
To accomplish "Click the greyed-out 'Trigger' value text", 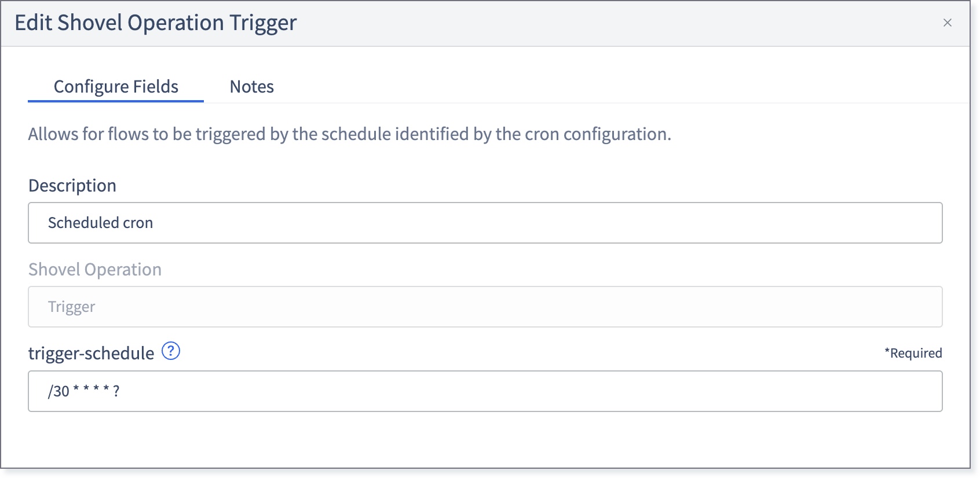I will pyautogui.click(x=71, y=307).
